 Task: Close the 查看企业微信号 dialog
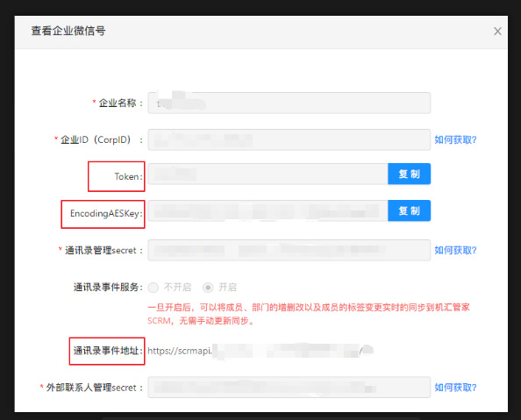497,32
